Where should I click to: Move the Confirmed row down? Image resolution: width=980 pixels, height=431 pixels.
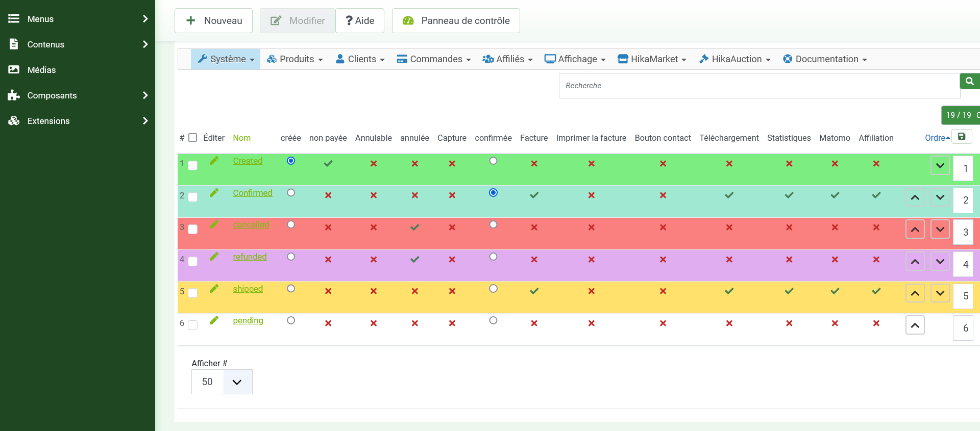940,197
